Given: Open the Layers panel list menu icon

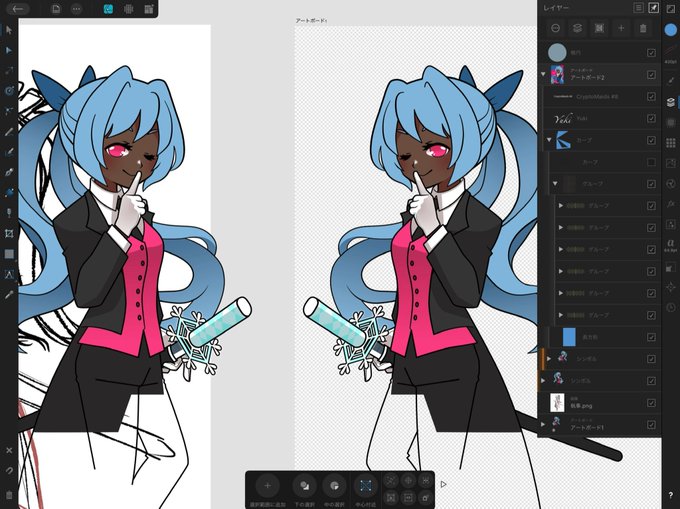Looking at the screenshot, I should (x=638, y=8).
